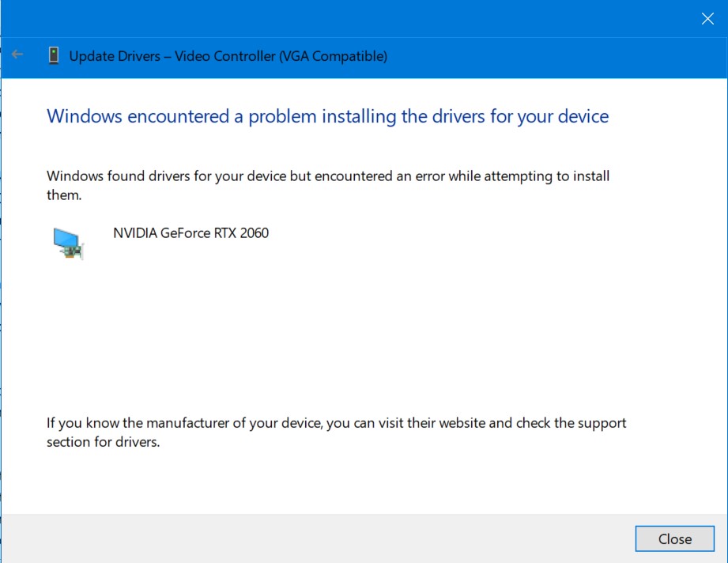This screenshot has height=563, width=728.
Task: Click the back arrow in the header
Action: click(x=17, y=55)
